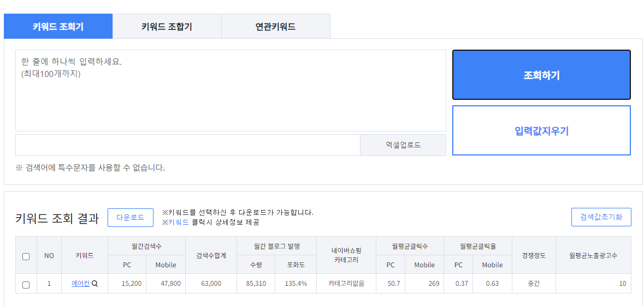This screenshot has height=306, width=644.
Task: Click the NO column header
Action: tap(49, 256)
